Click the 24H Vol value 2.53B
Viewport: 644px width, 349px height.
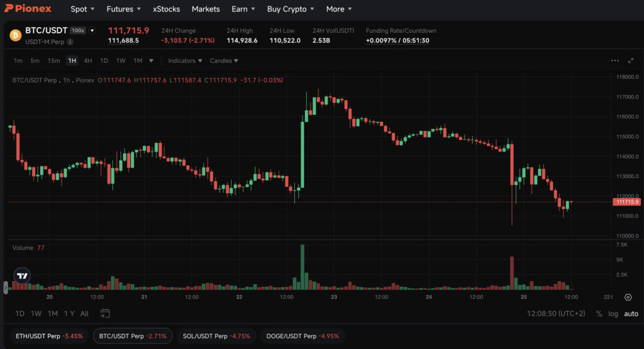pos(321,41)
